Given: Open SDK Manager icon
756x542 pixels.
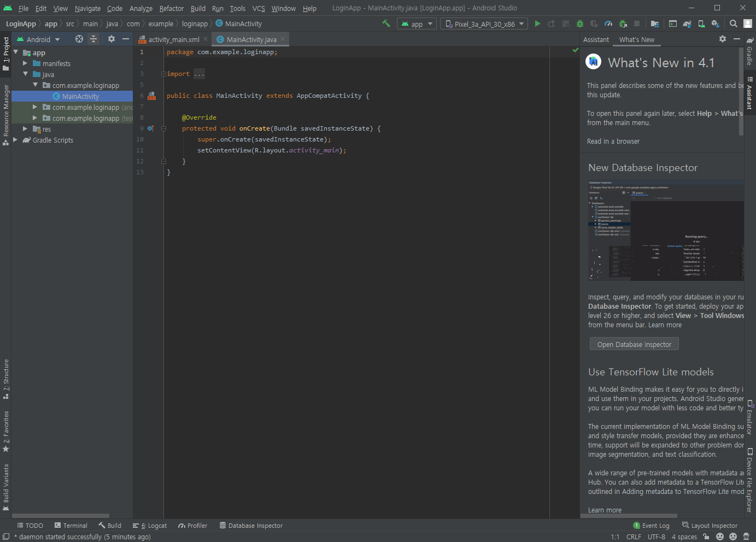Looking at the screenshot, I should (715, 23).
